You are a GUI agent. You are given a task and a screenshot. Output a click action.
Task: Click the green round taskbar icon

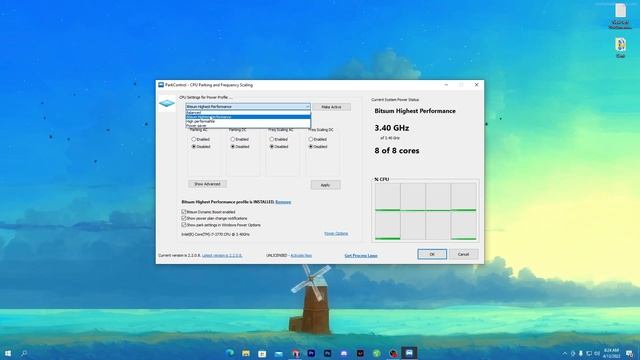pos(376,353)
